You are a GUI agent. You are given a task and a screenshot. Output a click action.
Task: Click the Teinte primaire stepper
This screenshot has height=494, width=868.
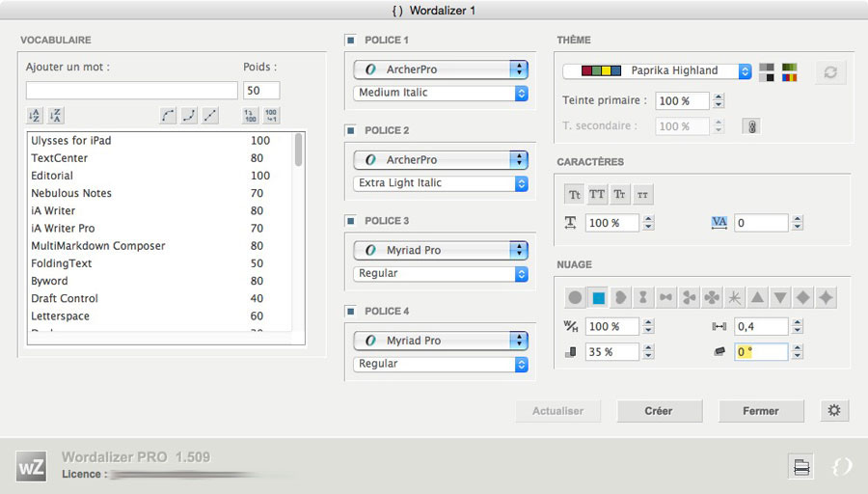click(719, 100)
